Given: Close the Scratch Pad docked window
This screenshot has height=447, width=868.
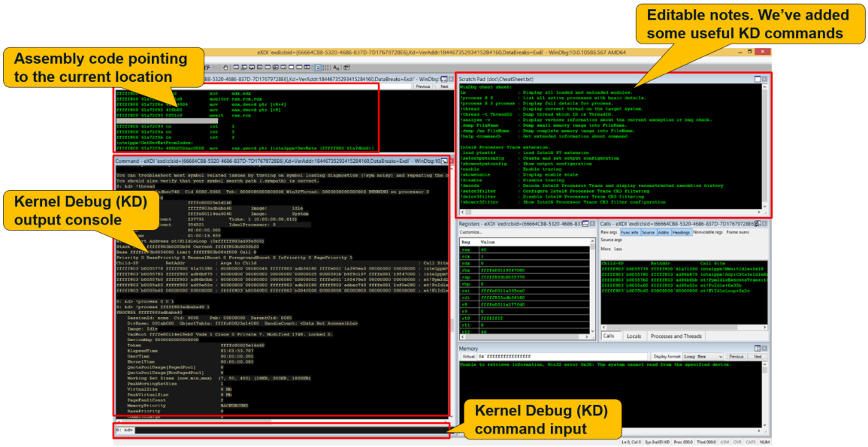Looking at the screenshot, I should pyautogui.click(x=765, y=79).
